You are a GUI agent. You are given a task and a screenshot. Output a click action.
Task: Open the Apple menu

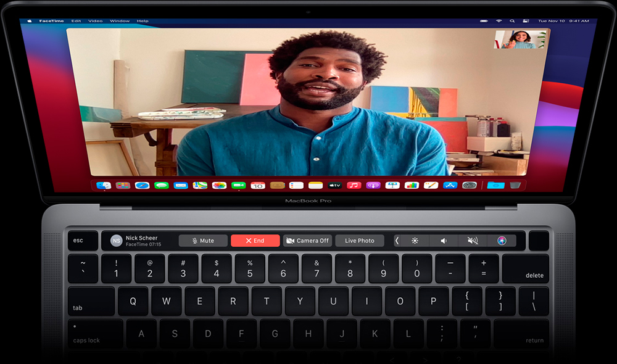[x=28, y=21]
